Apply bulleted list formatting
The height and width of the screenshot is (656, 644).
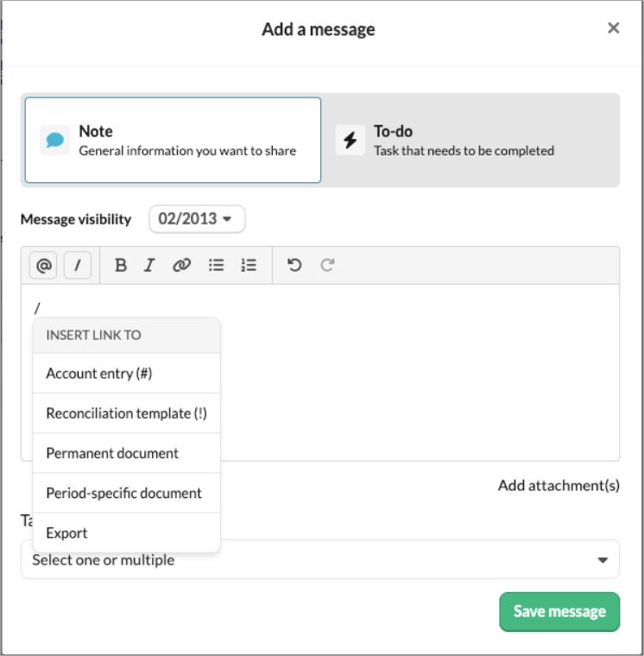[x=216, y=265]
